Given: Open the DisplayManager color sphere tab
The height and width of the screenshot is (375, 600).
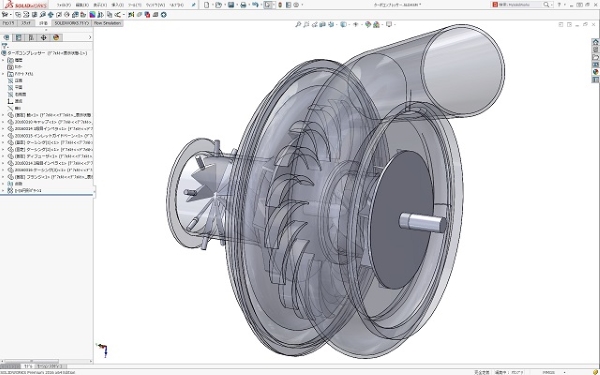Looking at the screenshot, I should (56, 38).
